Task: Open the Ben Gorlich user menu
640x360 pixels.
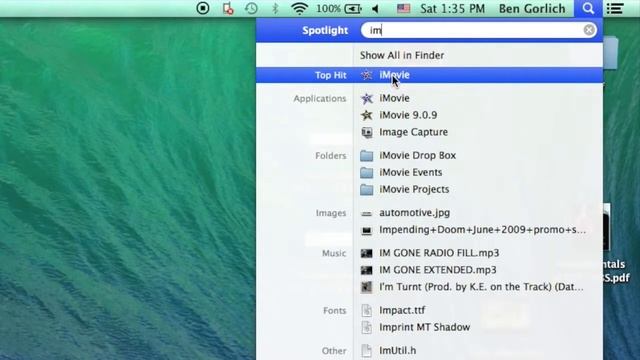Action: pos(532,9)
